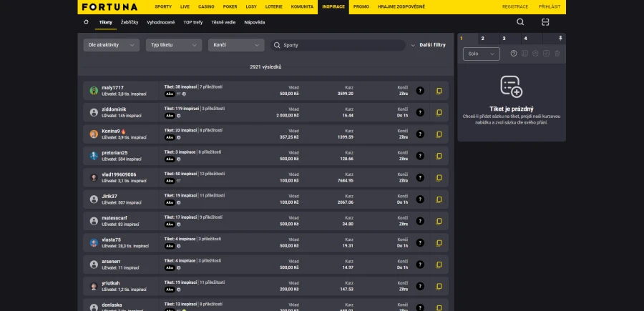The height and width of the screenshot is (311, 644).
Task: Open the Dle atraktivity sort dropdown
Action: point(112,45)
